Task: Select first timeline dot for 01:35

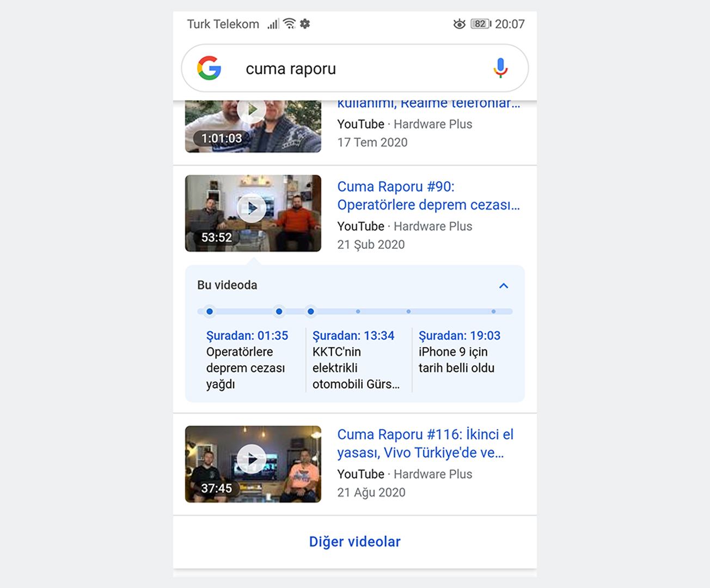Action: 210,311
